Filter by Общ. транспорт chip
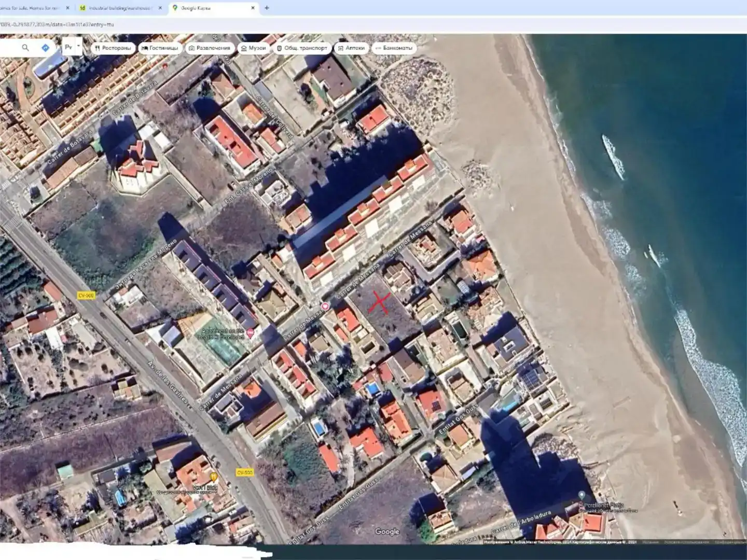 302,48
